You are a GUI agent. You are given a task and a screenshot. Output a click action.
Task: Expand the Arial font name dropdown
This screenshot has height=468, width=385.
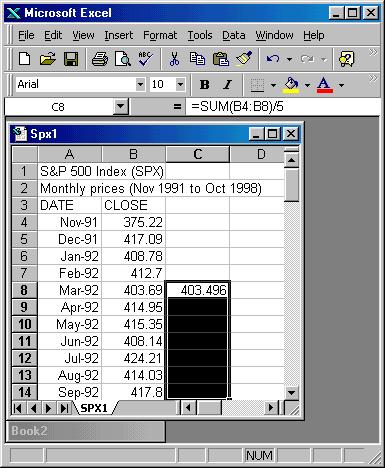tap(141, 85)
